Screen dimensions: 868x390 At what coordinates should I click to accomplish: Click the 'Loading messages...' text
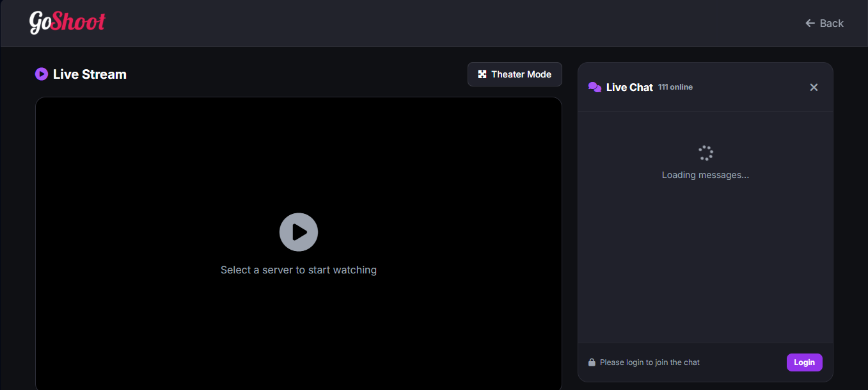706,175
